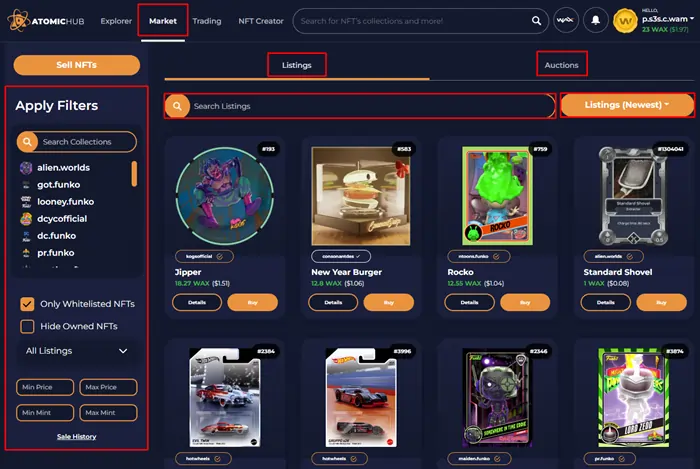
Task: Open Details for Standard Shovel
Action: [x=606, y=303]
